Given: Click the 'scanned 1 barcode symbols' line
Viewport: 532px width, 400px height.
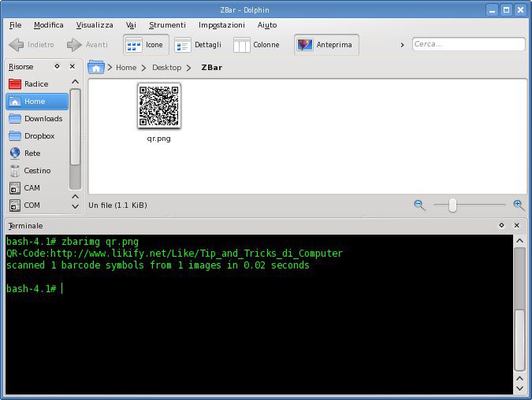Looking at the screenshot, I should point(158,265).
